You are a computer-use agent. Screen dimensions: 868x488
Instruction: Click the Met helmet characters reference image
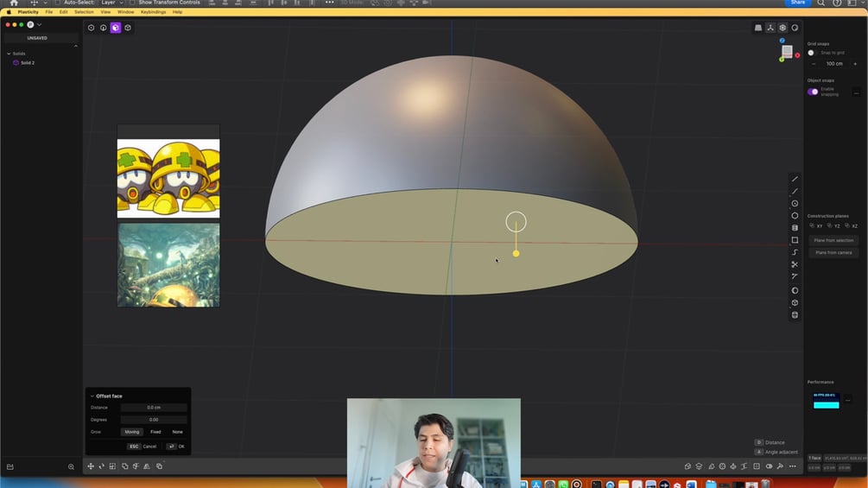pyautogui.click(x=168, y=178)
